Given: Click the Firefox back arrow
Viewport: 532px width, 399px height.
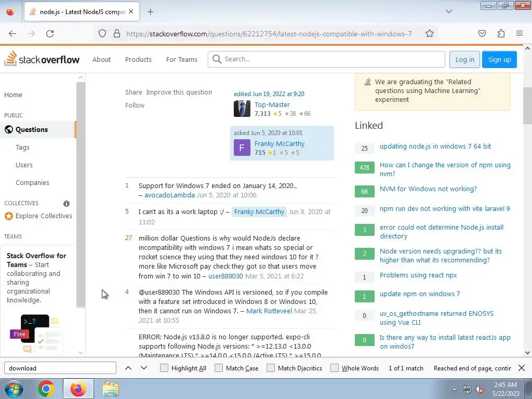Looking at the screenshot, I should 12,34.
